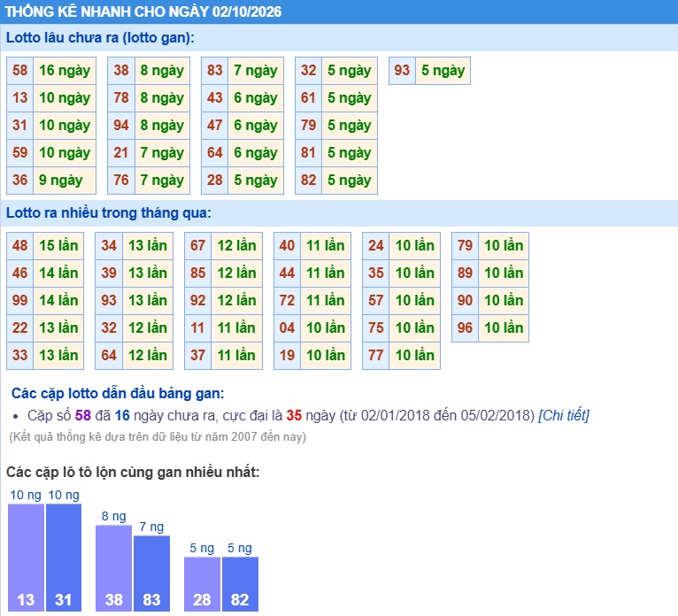Select frequent lotto number 99
Viewport: 678px width, 616px height.
point(19,300)
